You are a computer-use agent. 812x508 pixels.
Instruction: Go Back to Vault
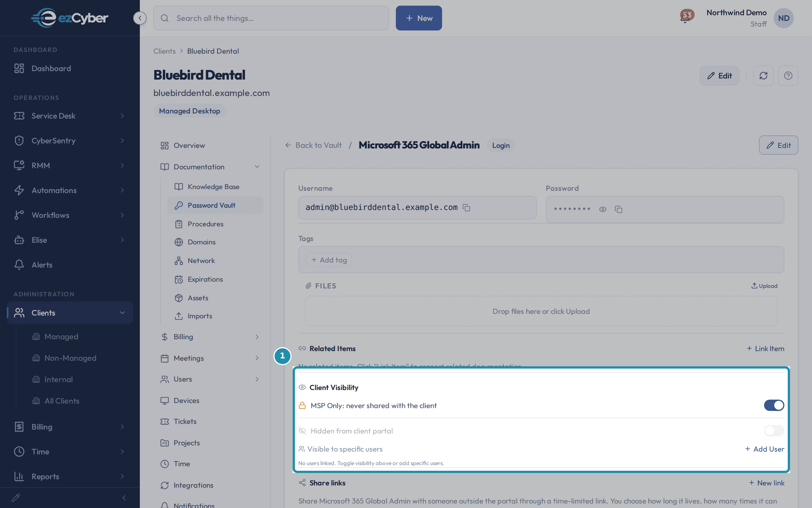tap(313, 145)
